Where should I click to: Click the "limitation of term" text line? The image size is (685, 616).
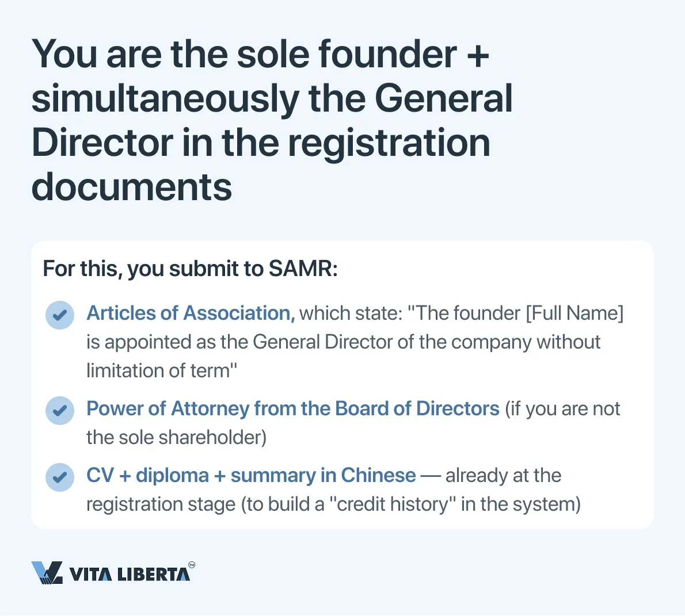[162, 371]
